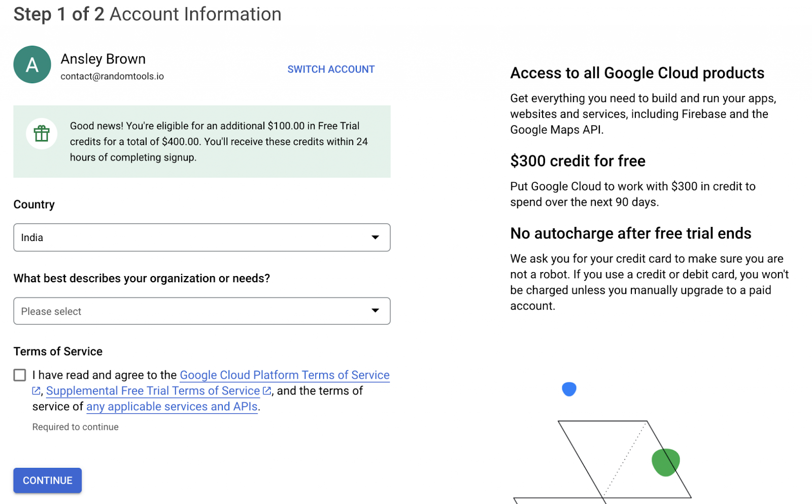Click the $300 credit for free heading
812x504 pixels.
[x=578, y=161]
